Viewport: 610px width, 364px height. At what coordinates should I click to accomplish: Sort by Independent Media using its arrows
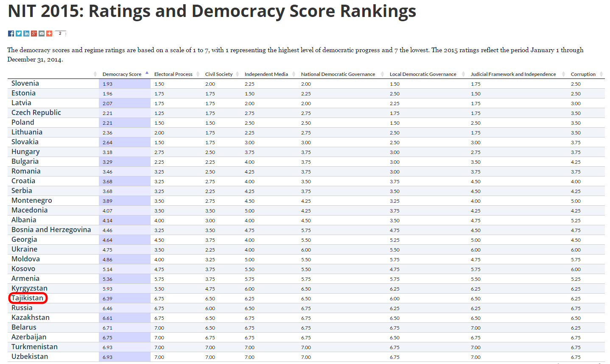point(294,74)
